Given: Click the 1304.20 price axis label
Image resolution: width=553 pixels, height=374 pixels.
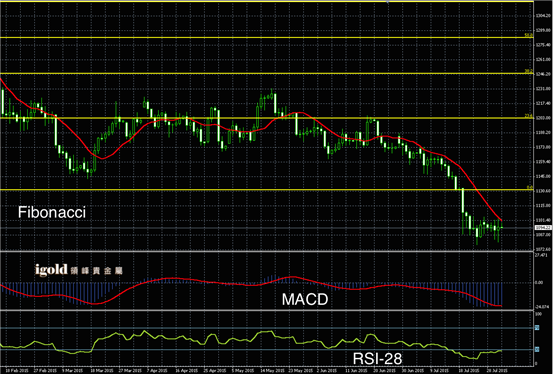Looking at the screenshot, I should [543, 16].
